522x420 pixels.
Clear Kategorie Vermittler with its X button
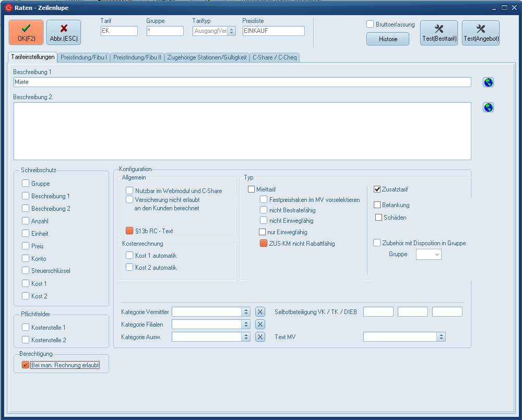tap(260, 312)
